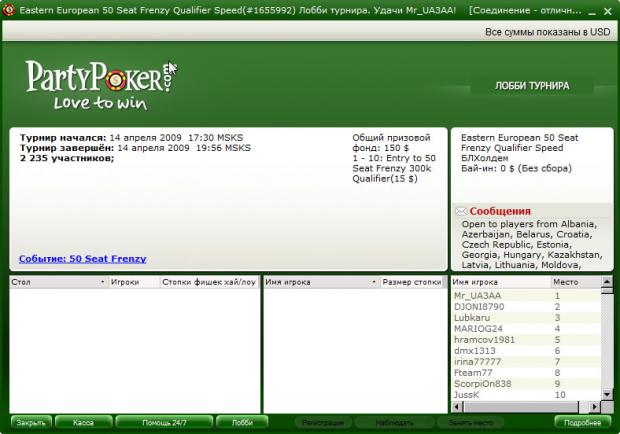Open the Событие: 50 Seat Frenzy link
This screenshot has height=434, width=620.
[83, 259]
